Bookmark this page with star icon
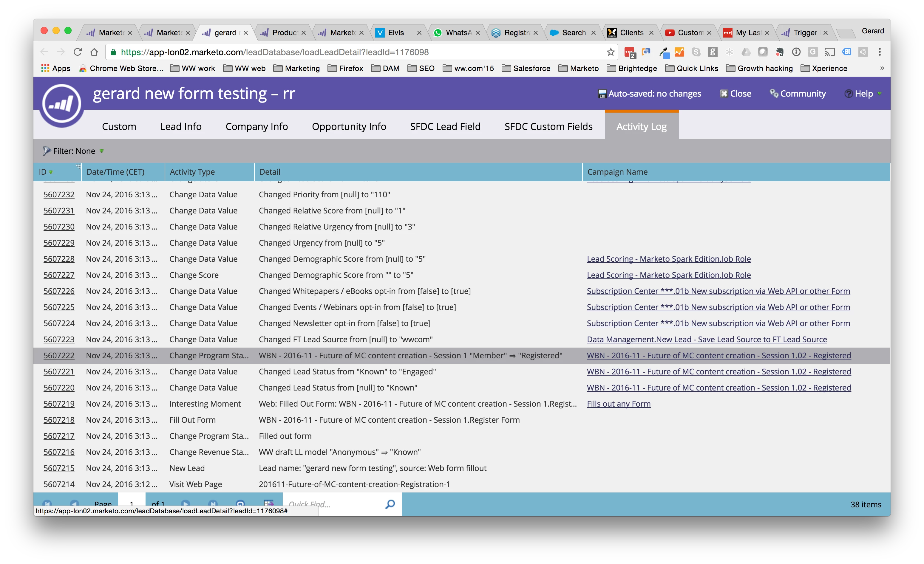Screen dimensions: 924x564 [611, 52]
